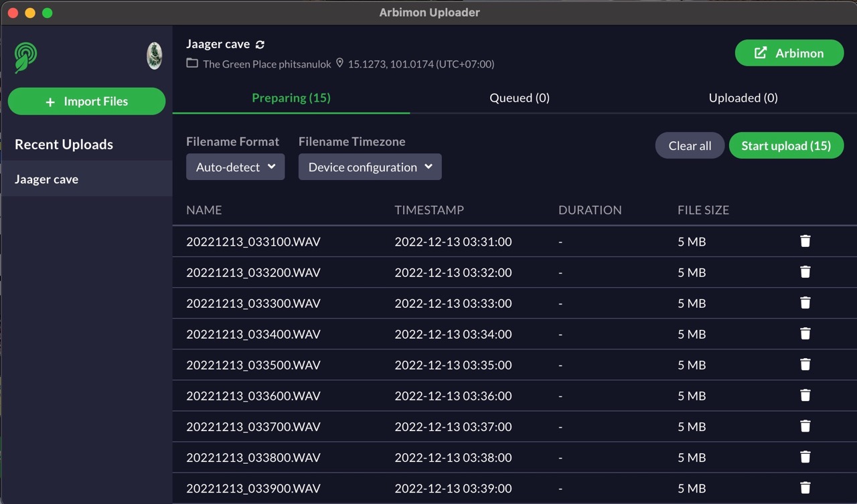Select the Preparing (15) tab
Viewport: 857px width, 504px height.
(291, 98)
